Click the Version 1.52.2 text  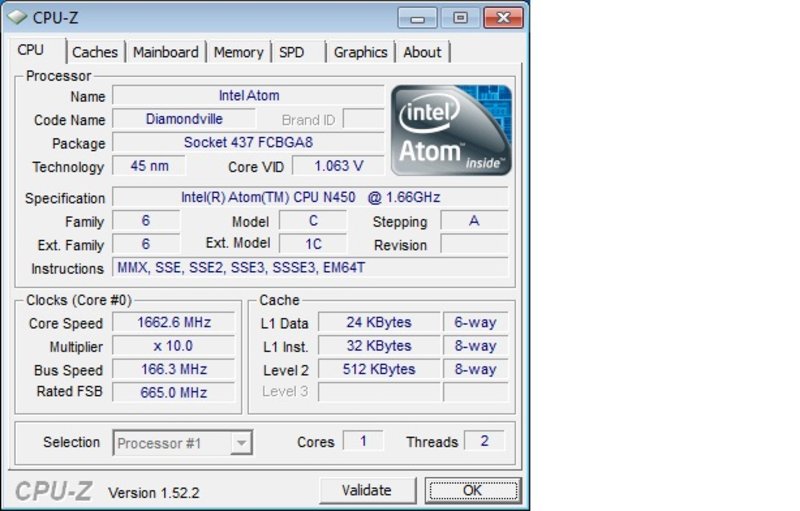pos(154,493)
